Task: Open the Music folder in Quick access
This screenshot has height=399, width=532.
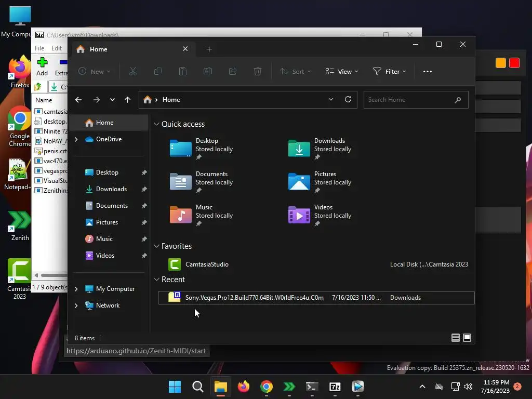Action: point(201,215)
